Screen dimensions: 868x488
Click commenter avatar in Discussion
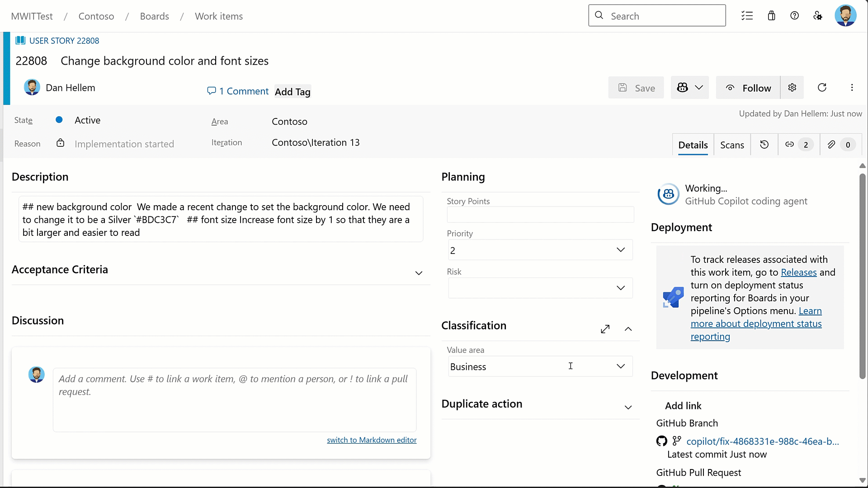(37, 375)
